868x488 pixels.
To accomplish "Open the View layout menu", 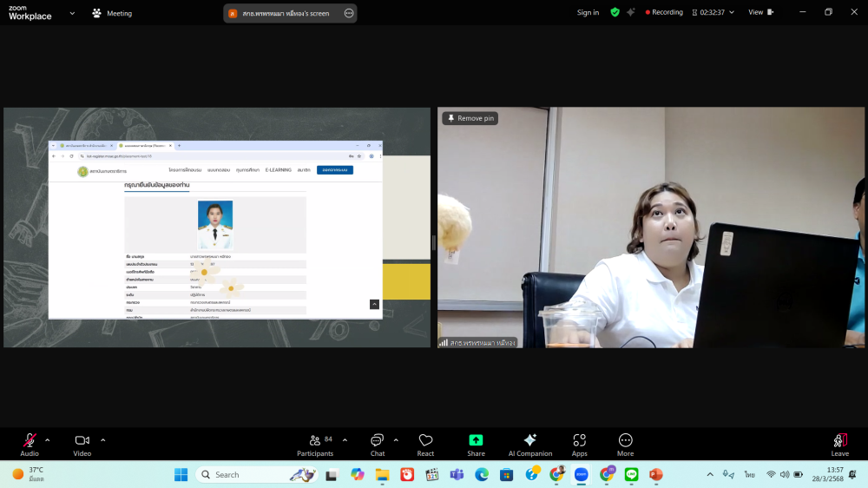I will click(x=759, y=12).
